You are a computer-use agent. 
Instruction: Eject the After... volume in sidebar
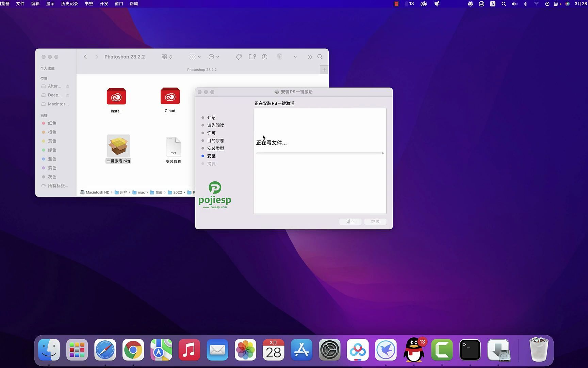67,86
